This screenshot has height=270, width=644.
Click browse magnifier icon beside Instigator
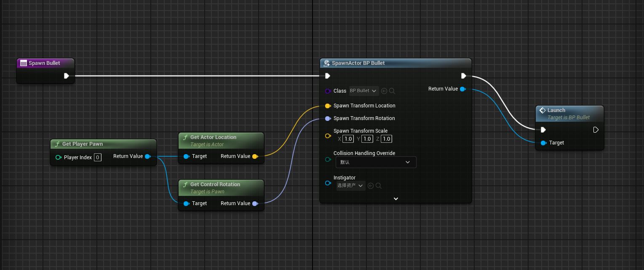coord(379,186)
